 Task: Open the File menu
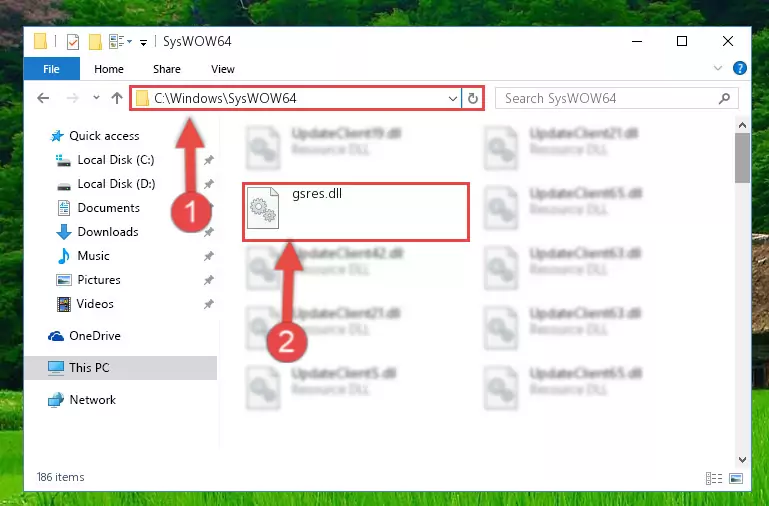point(51,69)
